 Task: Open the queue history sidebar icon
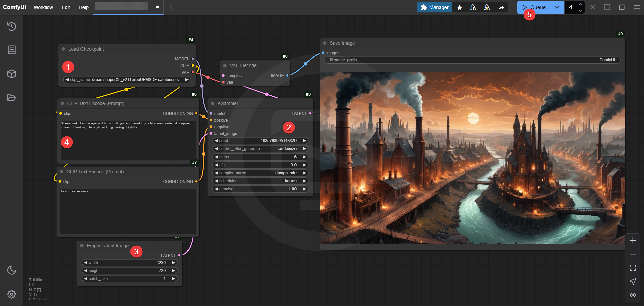tap(12, 27)
